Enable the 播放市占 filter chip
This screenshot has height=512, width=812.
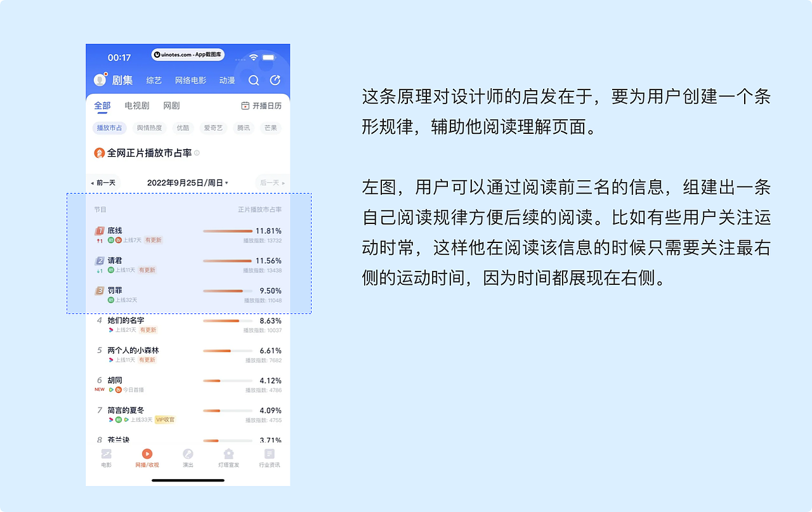point(109,128)
